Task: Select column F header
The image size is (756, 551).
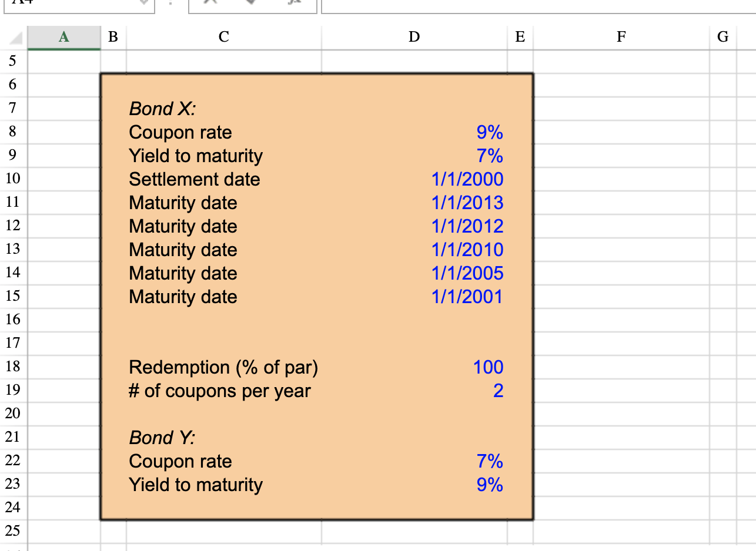Action: 621,37
